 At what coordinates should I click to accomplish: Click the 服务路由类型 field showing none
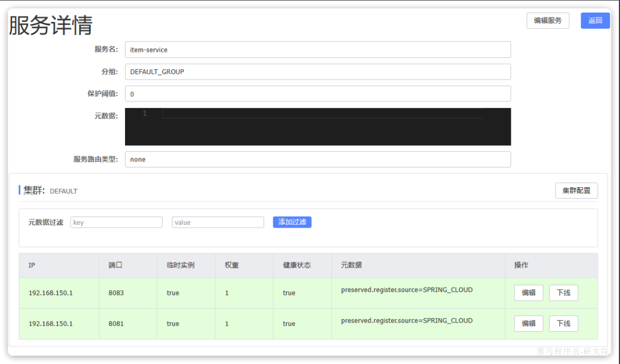(x=318, y=159)
